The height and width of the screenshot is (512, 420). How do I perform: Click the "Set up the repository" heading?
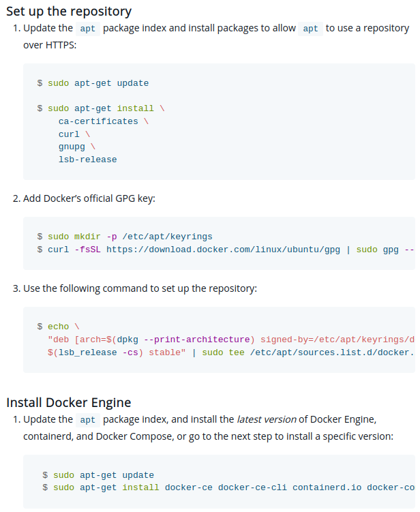[69, 12]
